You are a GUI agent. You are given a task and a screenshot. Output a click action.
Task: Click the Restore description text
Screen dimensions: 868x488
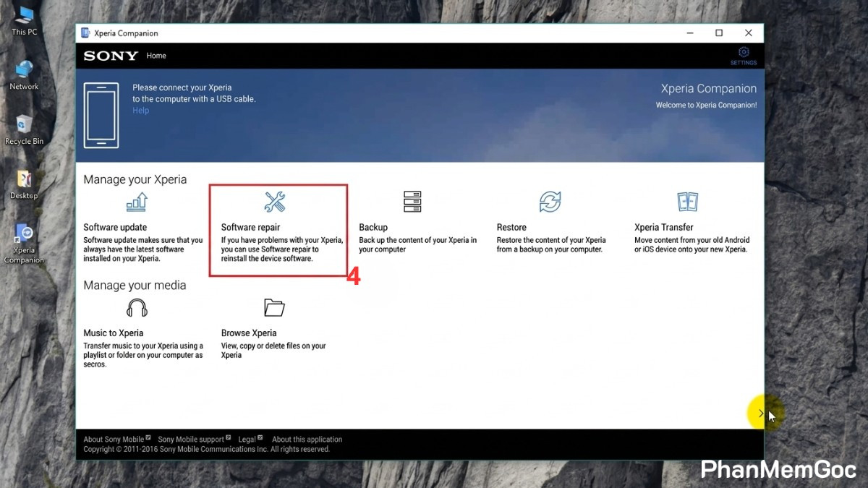tap(551, 245)
